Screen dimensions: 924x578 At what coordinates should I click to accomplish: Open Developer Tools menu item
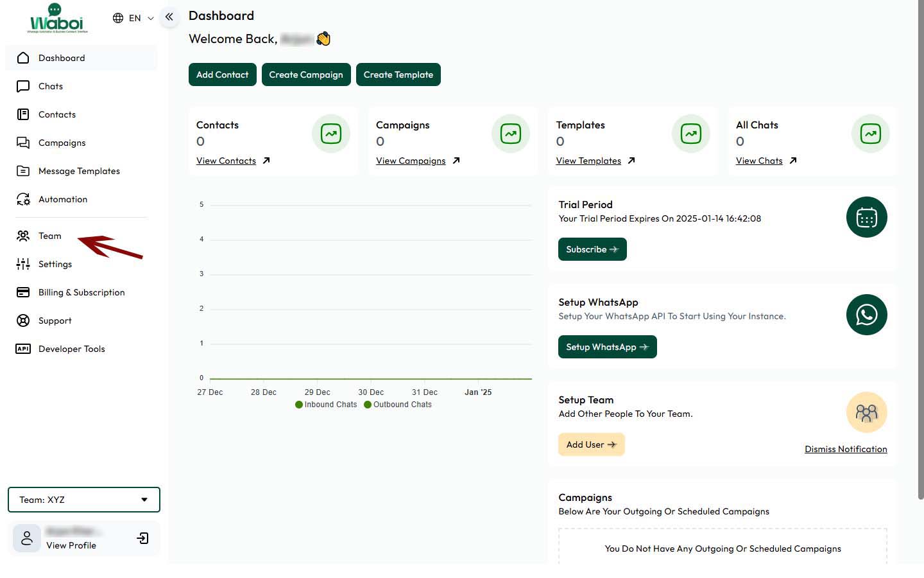click(x=81, y=349)
